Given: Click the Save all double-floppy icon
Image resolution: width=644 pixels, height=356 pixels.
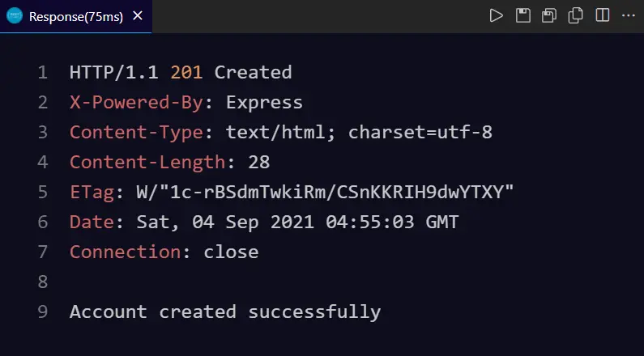Looking at the screenshot, I should pos(549,15).
